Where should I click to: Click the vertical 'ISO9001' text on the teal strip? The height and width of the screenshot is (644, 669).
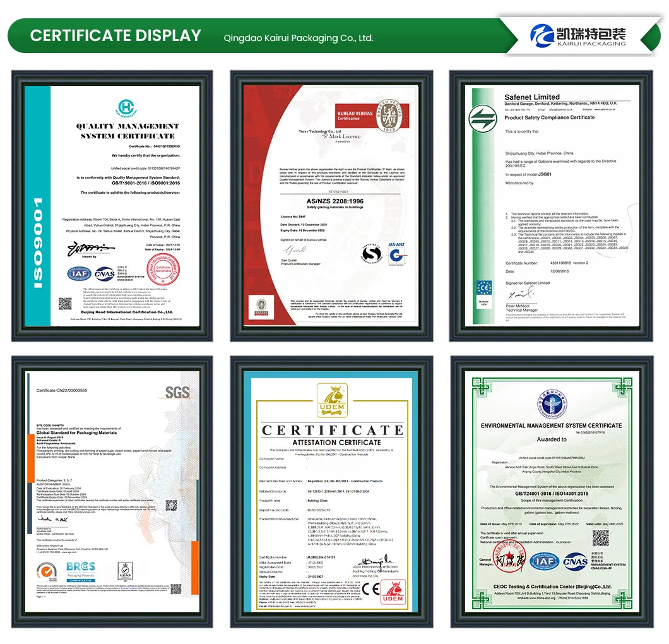[x=37, y=243]
